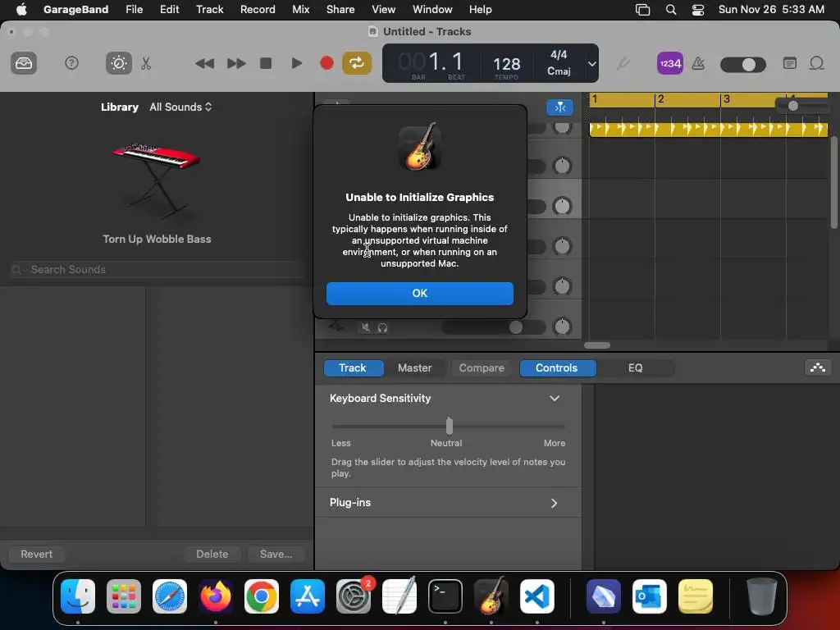Open the File menu
840x630 pixels.
pyautogui.click(x=134, y=9)
